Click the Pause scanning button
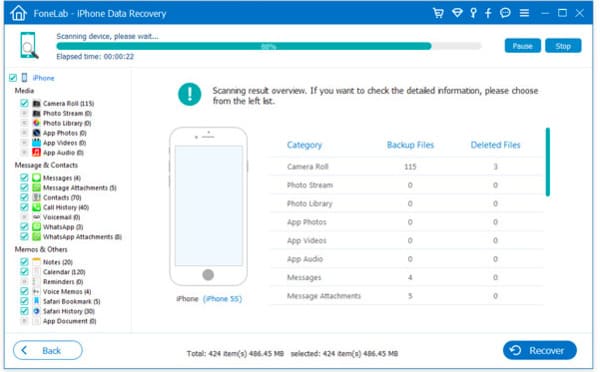The image size is (600, 372). point(522,46)
